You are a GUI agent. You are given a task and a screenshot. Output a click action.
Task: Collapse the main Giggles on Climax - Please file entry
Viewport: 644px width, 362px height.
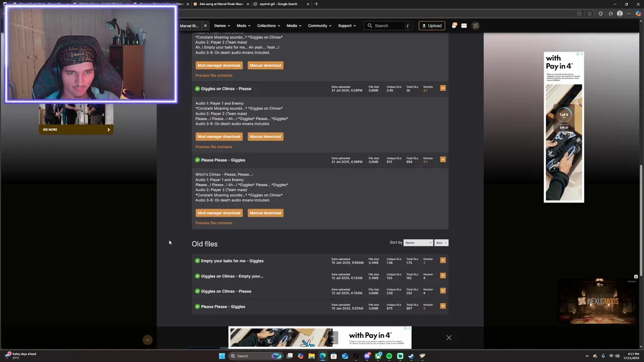443,88
